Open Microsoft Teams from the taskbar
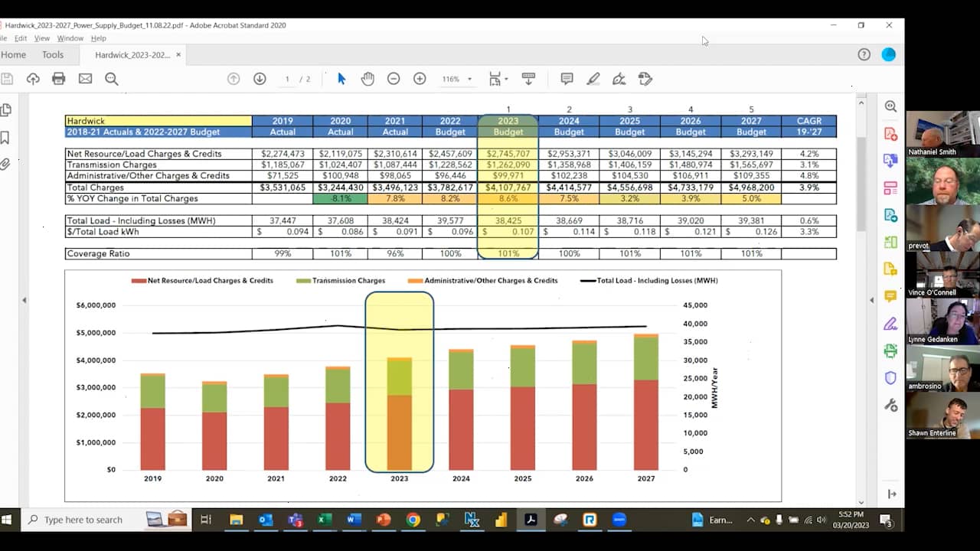This screenshot has height=551, width=980. point(295,520)
